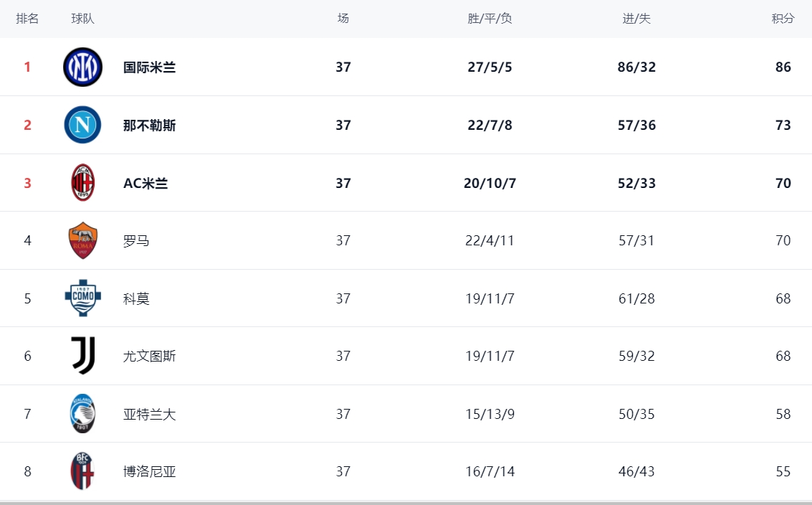Open the AC Milan crest
Screen dimensions: 812x505
[x=83, y=182]
